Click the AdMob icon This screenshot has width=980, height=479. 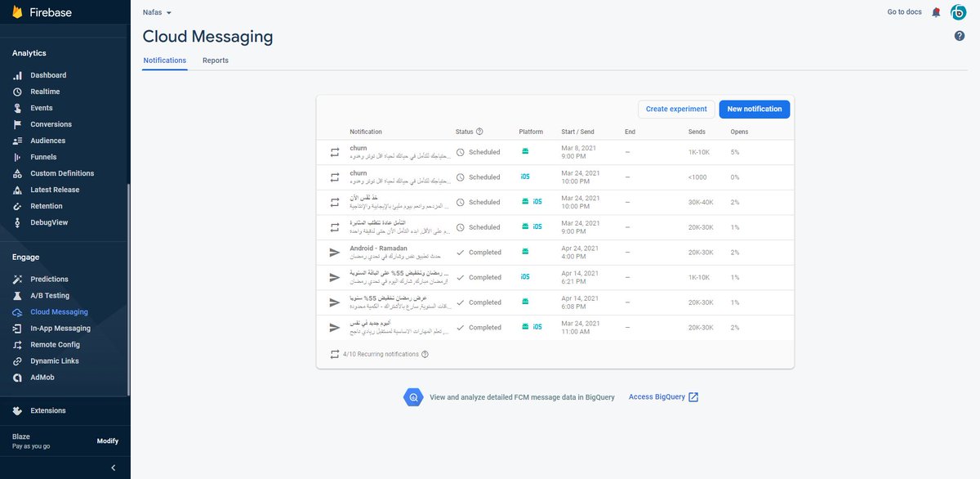click(x=17, y=378)
